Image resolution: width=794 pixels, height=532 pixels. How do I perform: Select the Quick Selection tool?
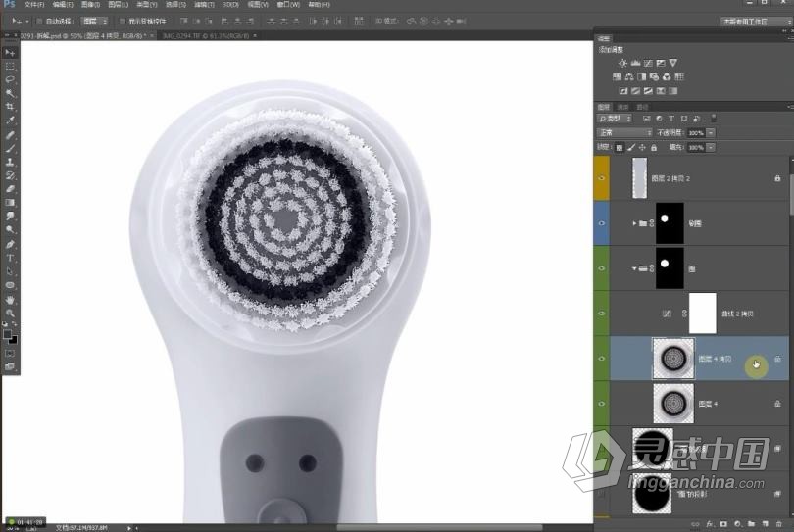(x=10, y=94)
